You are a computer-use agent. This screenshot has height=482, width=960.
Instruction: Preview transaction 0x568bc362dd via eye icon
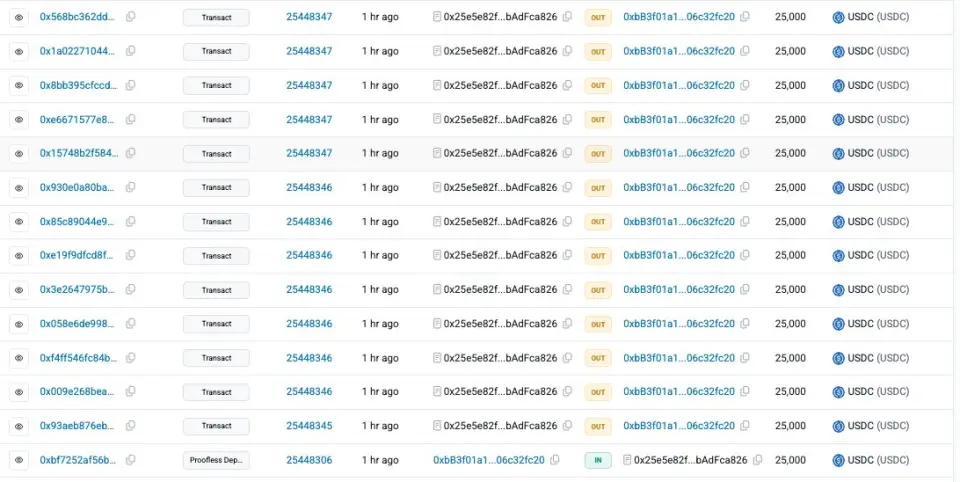click(19, 17)
